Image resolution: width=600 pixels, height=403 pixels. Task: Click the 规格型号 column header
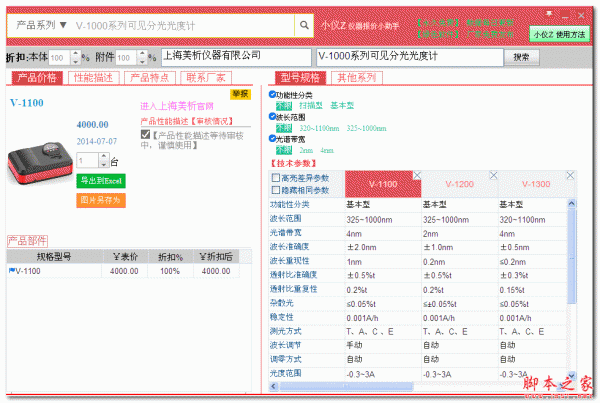point(54,256)
